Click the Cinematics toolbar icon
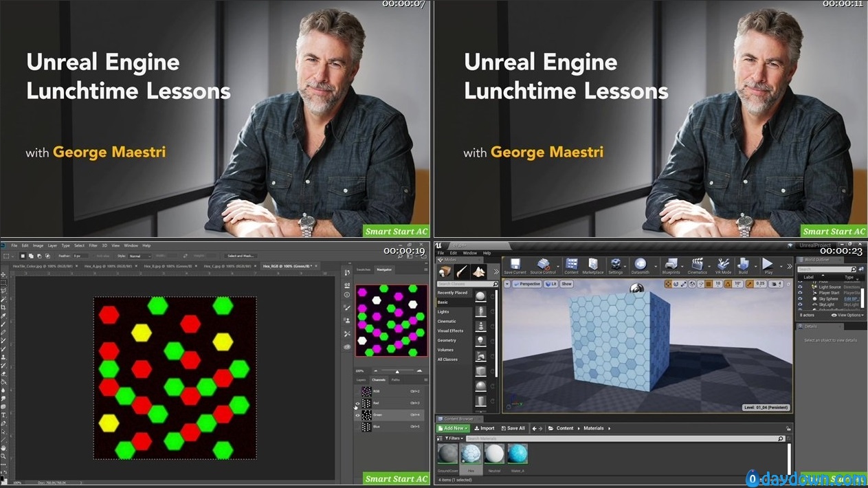Screen dimensions: 868x488 pyautogui.click(x=698, y=267)
